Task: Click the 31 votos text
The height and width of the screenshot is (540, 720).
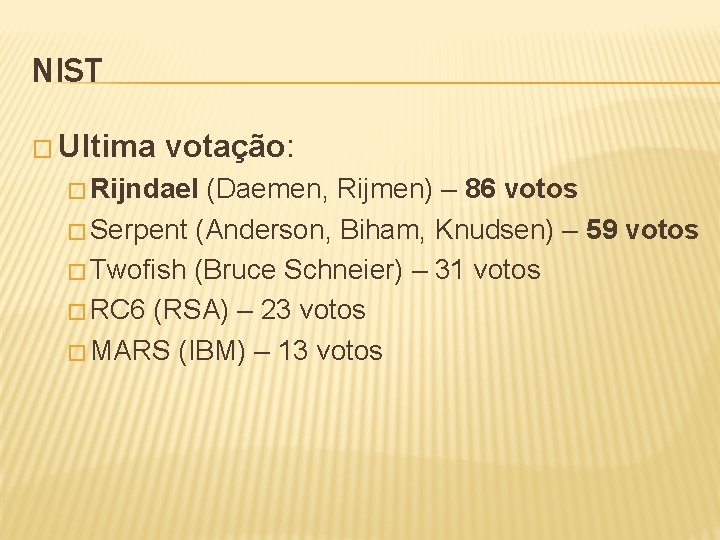Action: click(489, 270)
